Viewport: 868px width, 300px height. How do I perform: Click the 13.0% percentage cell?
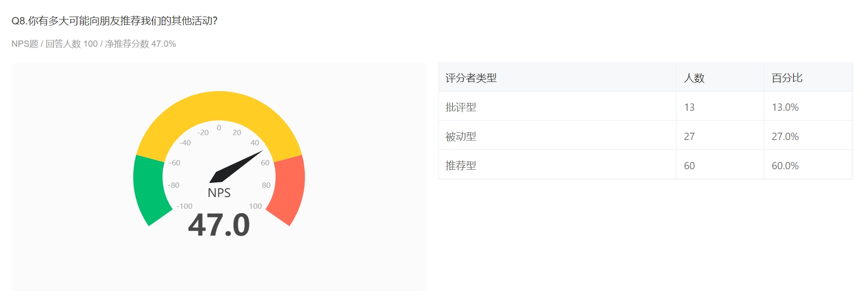click(x=785, y=107)
